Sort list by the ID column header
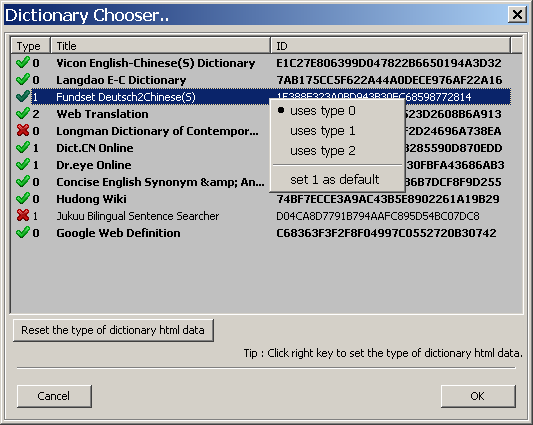 click(x=390, y=46)
